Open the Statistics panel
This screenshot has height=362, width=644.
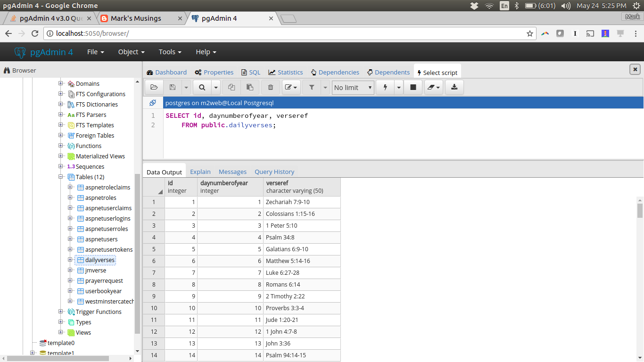(x=285, y=72)
